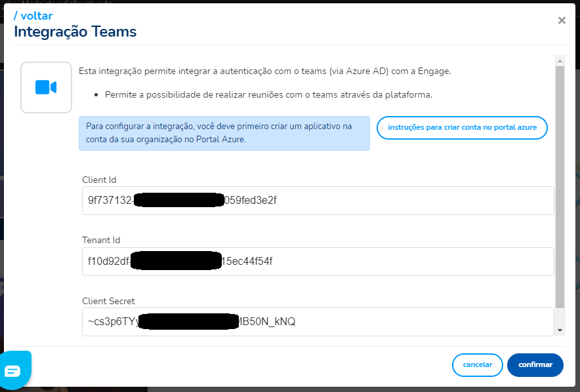The height and width of the screenshot is (392, 580).
Task: Click the Integração Teams title
Action: coord(75,31)
